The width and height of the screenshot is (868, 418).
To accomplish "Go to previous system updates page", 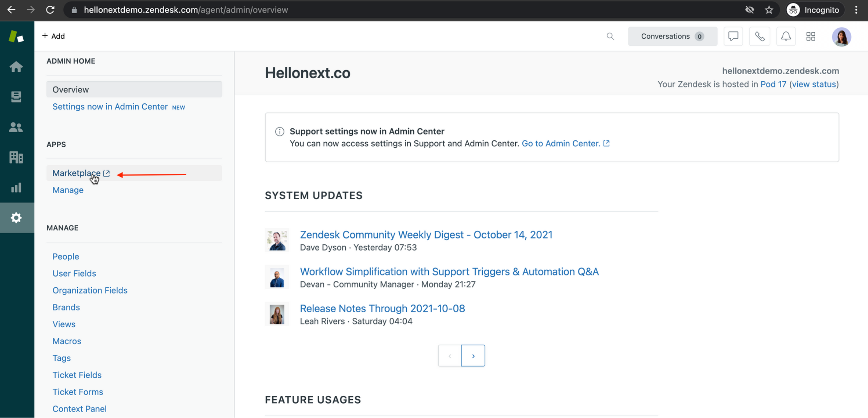I will point(450,355).
